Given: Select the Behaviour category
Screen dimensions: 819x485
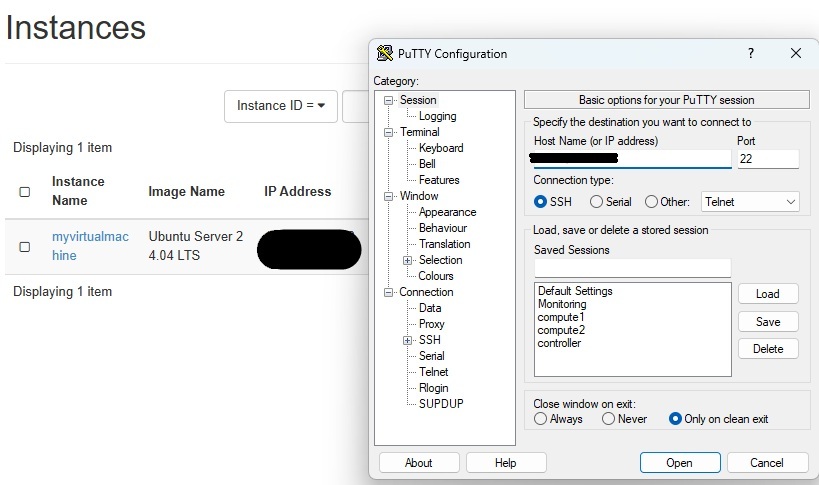Looking at the screenshot, I should pos(442,228).
